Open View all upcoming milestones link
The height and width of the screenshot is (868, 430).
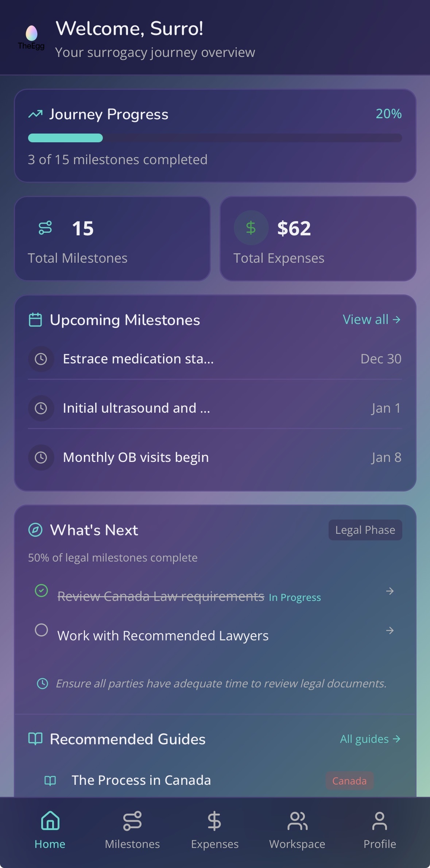371,320
